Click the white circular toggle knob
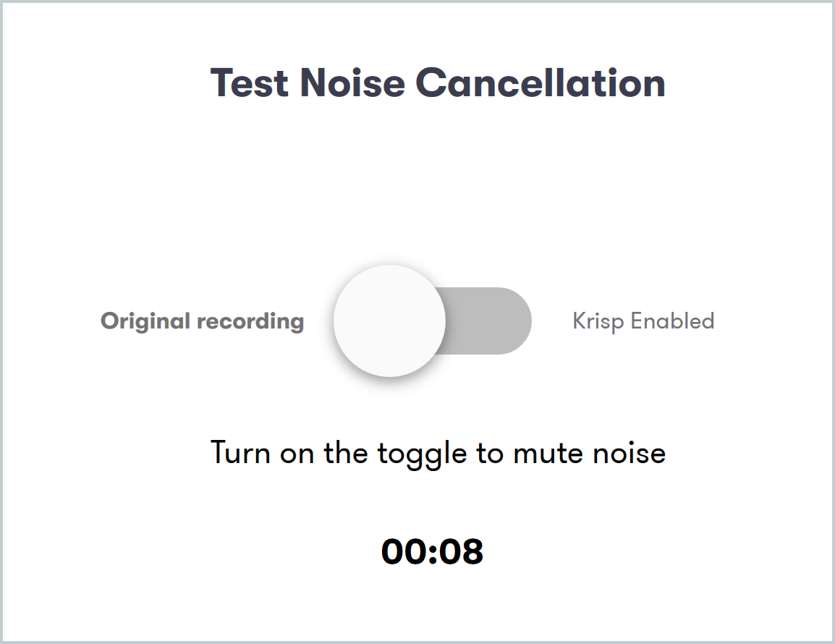The image size is (835, 644). [x=389, y=321]
